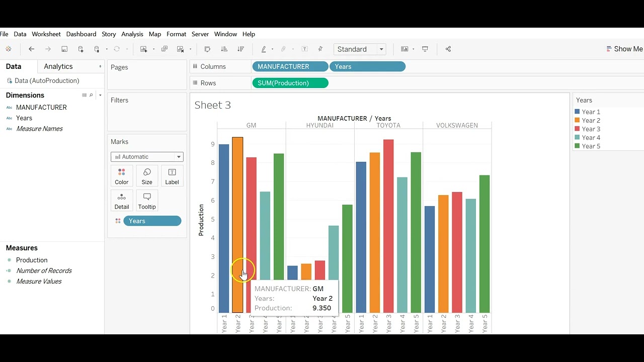Click the Show/Hide Cards icon
644x362 pixels.
pos(405,49)
